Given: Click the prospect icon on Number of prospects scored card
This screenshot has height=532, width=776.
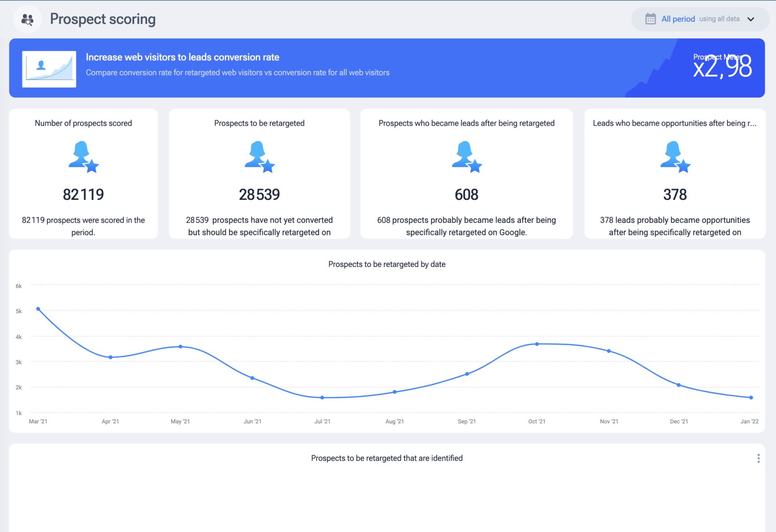Looking at the screenshot, I should (83, 158).
